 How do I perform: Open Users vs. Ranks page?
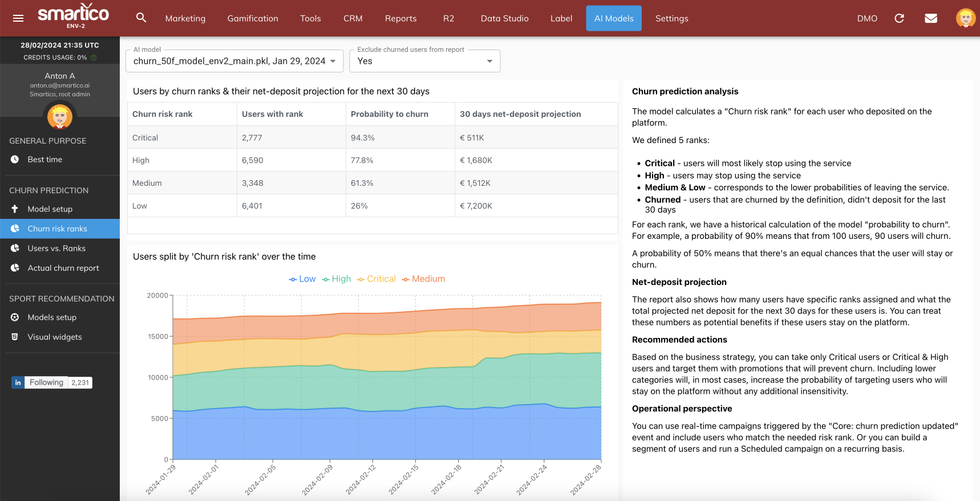coord(56,249)
